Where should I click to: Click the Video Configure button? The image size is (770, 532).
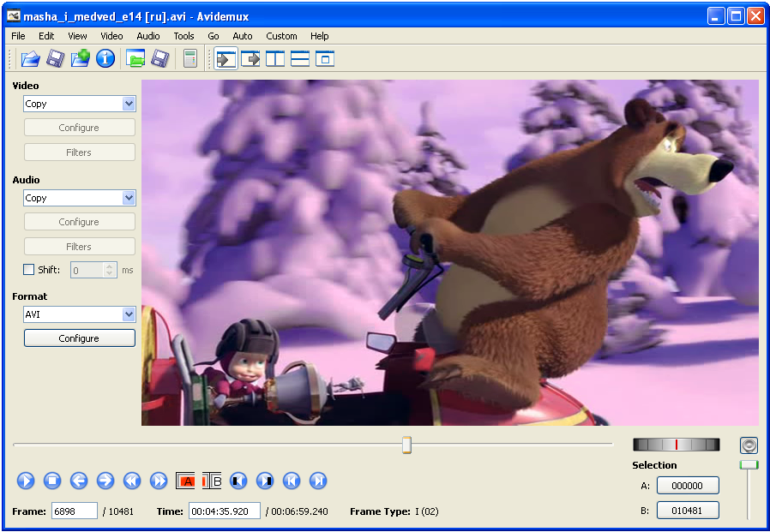(x=80, y=128)
